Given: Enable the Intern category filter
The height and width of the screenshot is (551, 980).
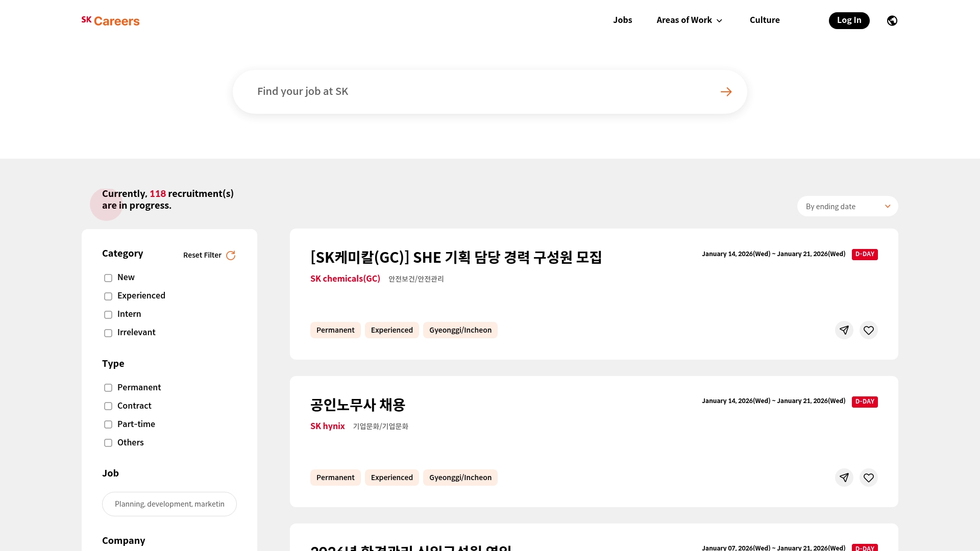Looking at the screenshot, I should (x=108, y=315).
